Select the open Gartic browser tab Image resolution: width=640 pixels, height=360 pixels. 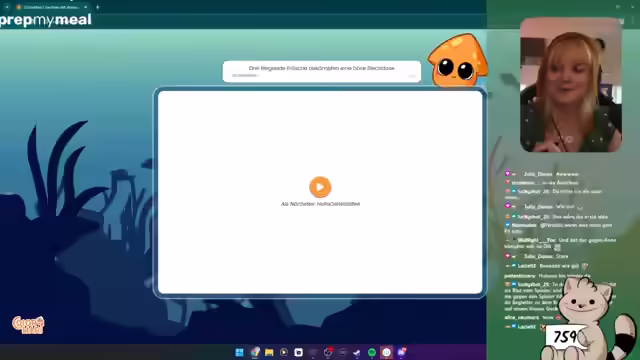51,7
